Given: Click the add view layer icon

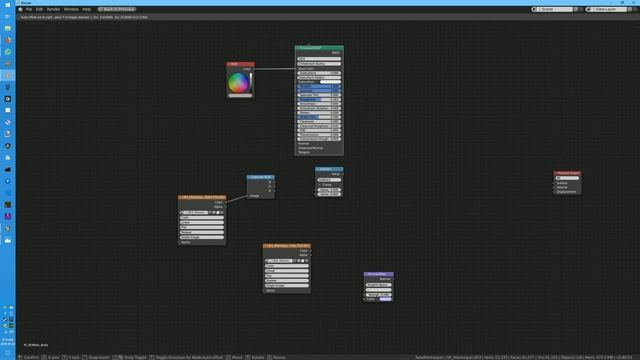Looking at the screenshot, I should pyautogui.click(x=630, y=9).
